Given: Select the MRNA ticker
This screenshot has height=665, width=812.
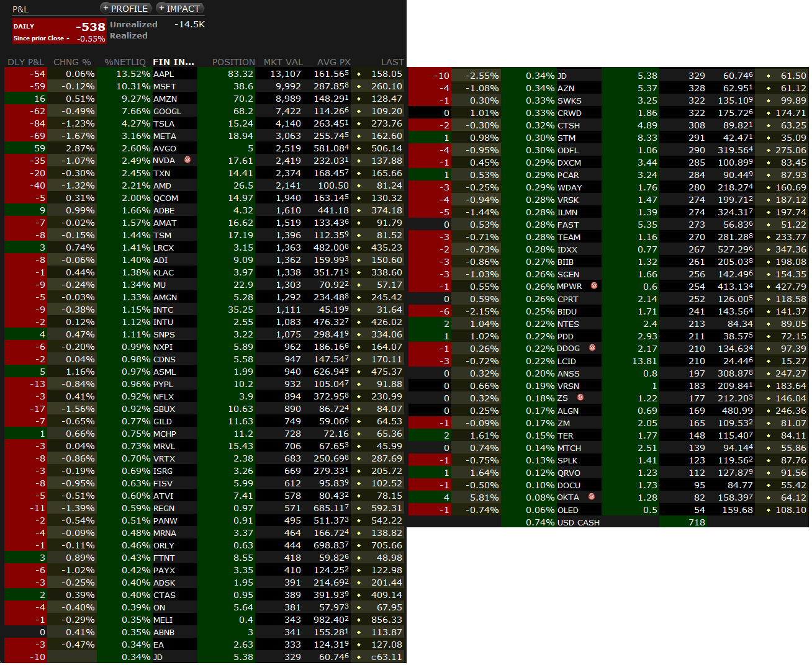Looking at the screenshot, I should coord(165,533).
